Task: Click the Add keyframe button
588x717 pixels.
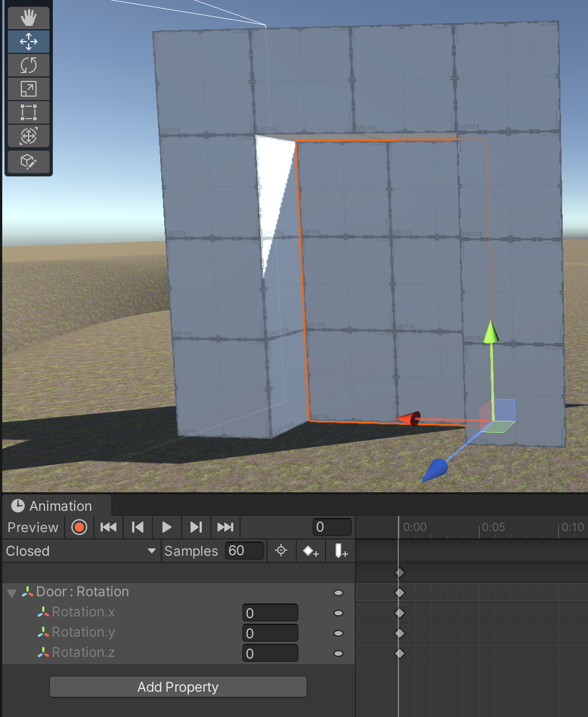Action: point(311,551)
